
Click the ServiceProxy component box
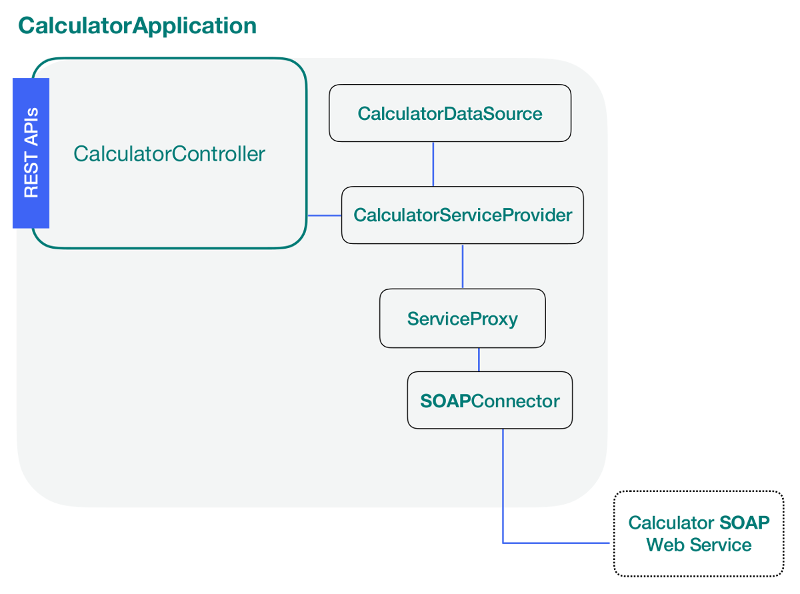click(x=462, y=319)
